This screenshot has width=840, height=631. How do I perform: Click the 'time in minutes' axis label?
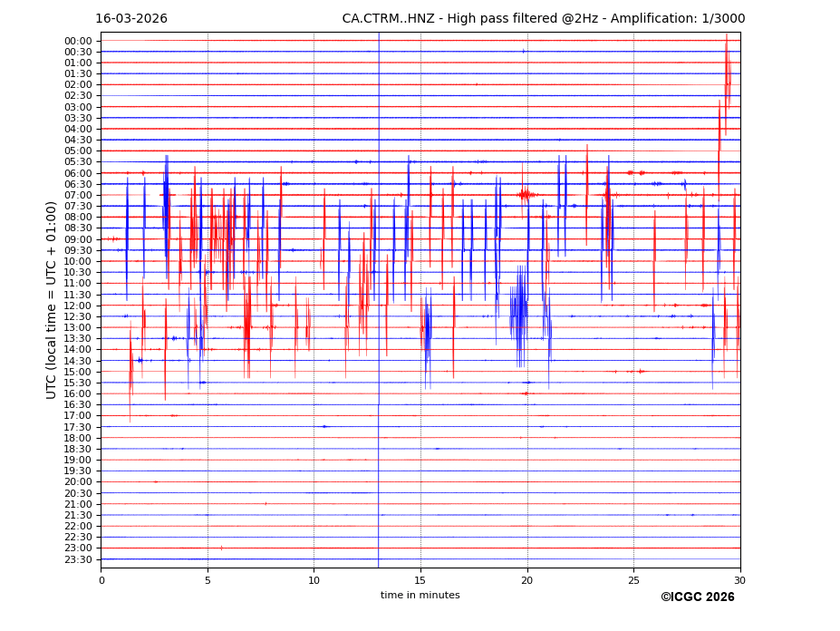click(420, 596)
